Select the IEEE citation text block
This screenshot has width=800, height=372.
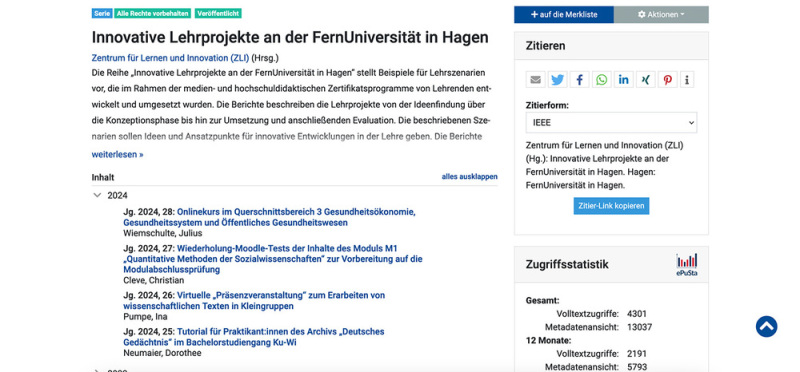tap(605, 165)
